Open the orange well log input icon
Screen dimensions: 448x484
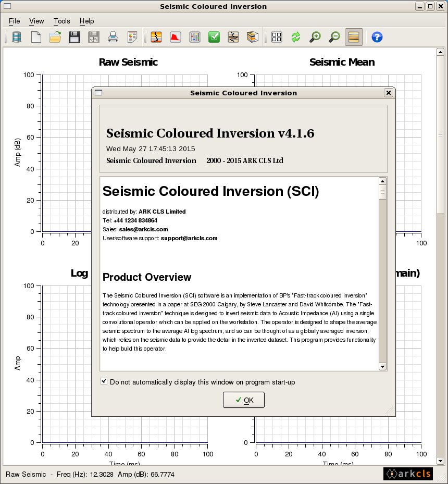[156, 37]
